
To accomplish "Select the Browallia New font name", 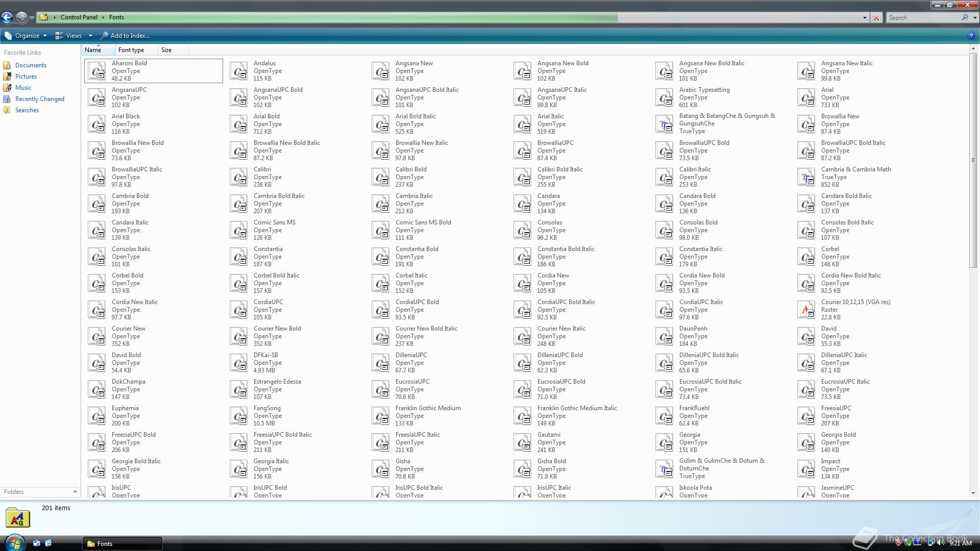I will point(840,116).
